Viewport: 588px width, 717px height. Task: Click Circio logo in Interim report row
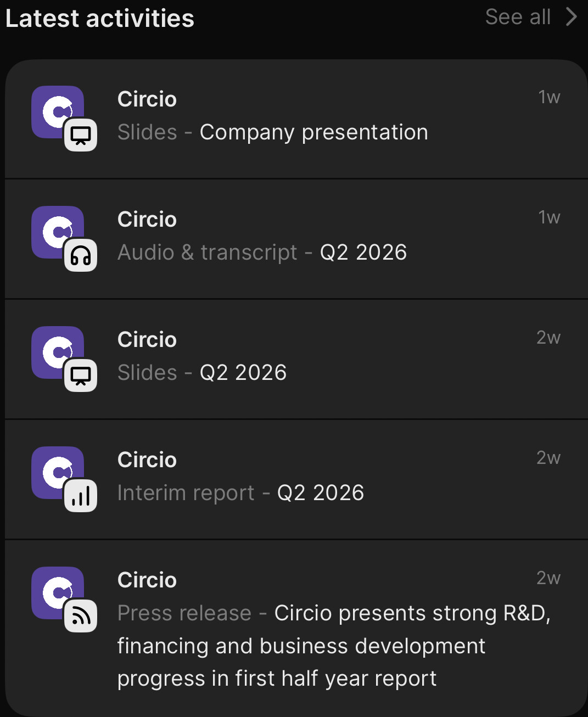(58, 473)
